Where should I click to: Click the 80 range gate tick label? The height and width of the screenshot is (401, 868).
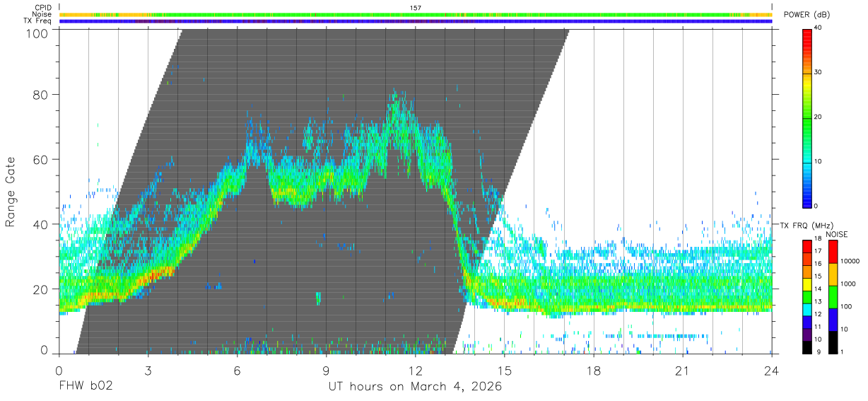coord(42,95)
